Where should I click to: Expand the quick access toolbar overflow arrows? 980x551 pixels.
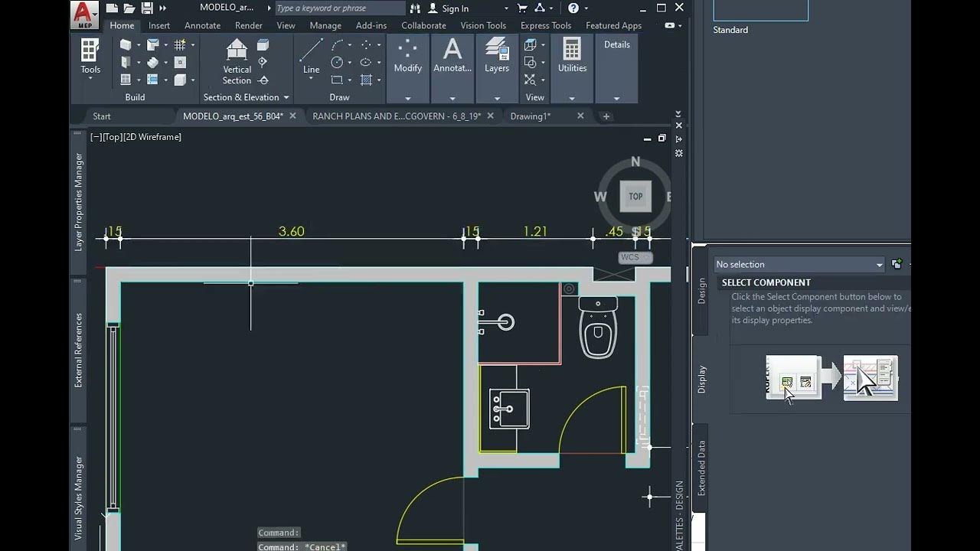click(x=162, y=8)
